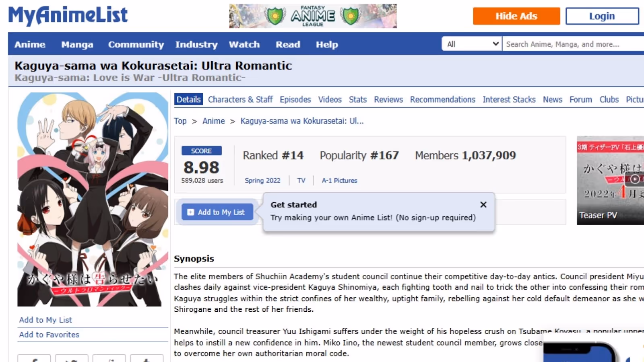
Task: Click Add to Favorites link
Action: click(49, 335)
